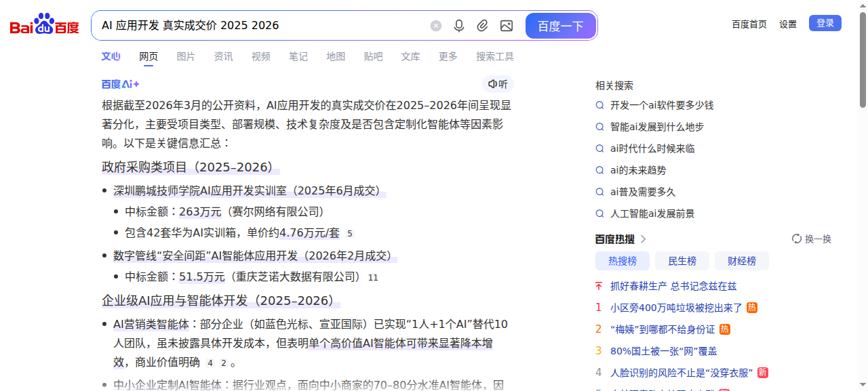
Task: Open the 资讯 tab
Action: [223, 56]
